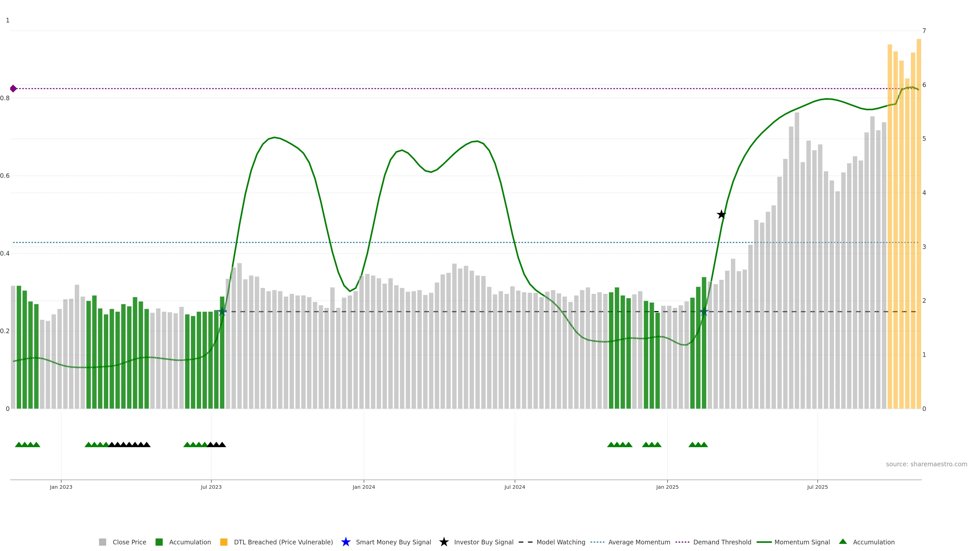980x551 pixels.
Task: Click the Smart Money star near Jul 2023
Action: pos(223,312)
